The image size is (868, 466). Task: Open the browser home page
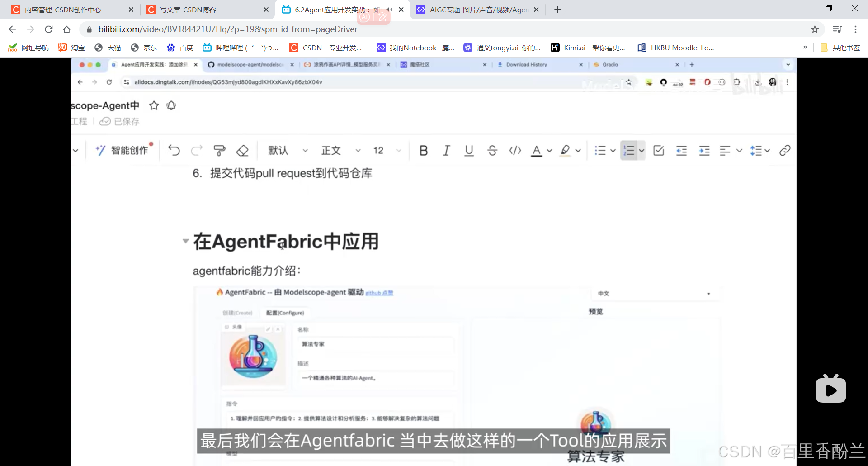pos(67,29)
